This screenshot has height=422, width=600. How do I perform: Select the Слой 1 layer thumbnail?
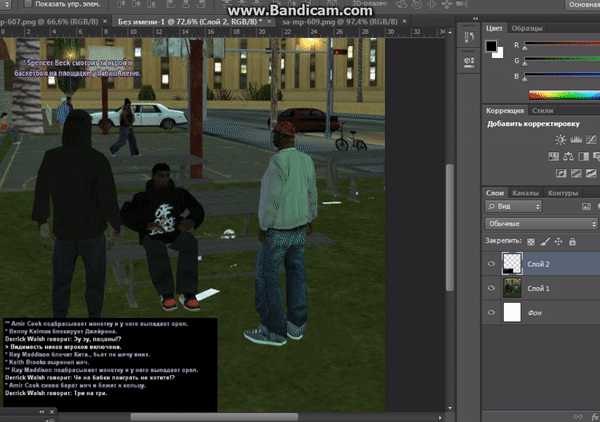click(512, 288)
